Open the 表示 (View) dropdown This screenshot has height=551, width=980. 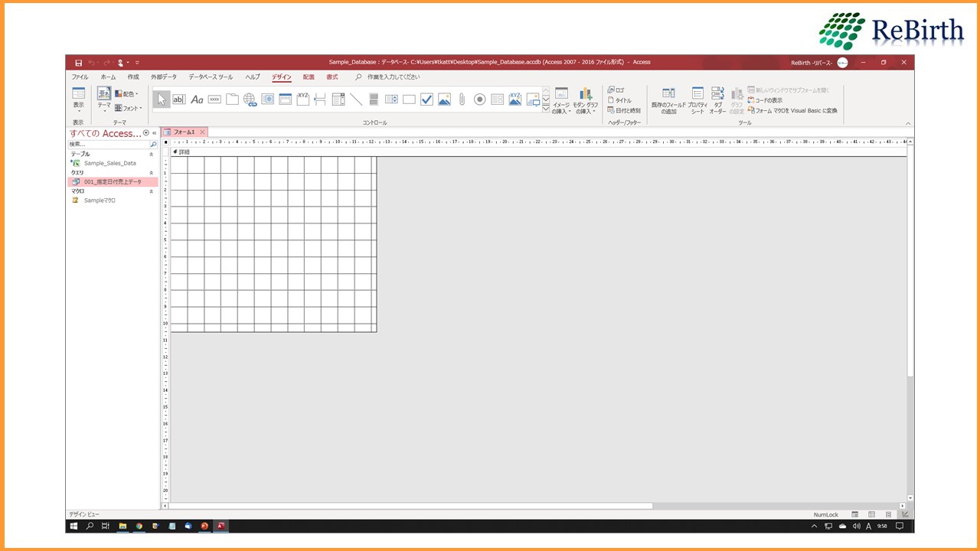[x=78, y=100]
